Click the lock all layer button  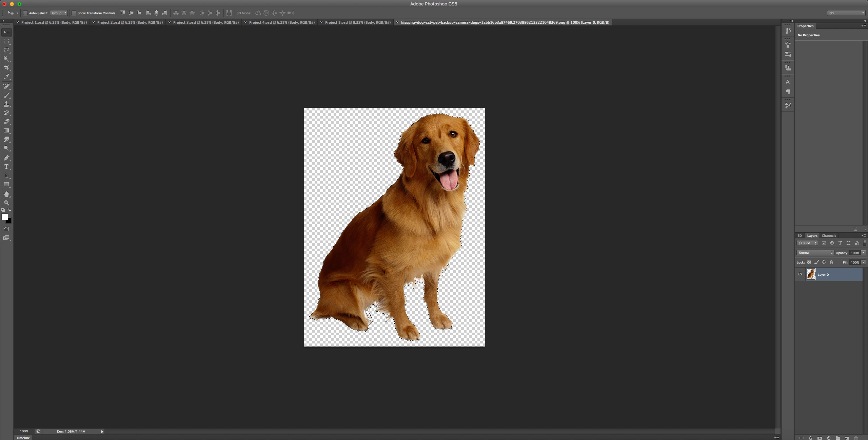pos(831,263)
